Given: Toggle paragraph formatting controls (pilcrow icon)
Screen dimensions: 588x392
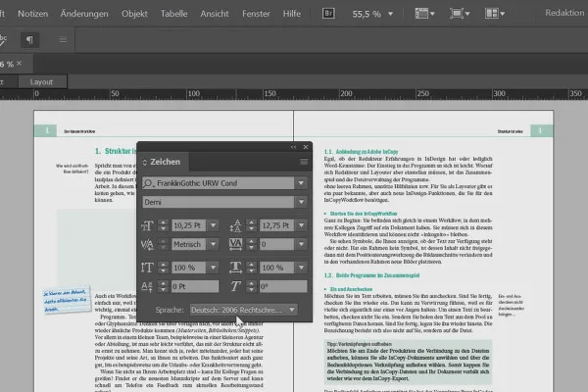Looking at the screenshot, I should [x=29, y=40].
